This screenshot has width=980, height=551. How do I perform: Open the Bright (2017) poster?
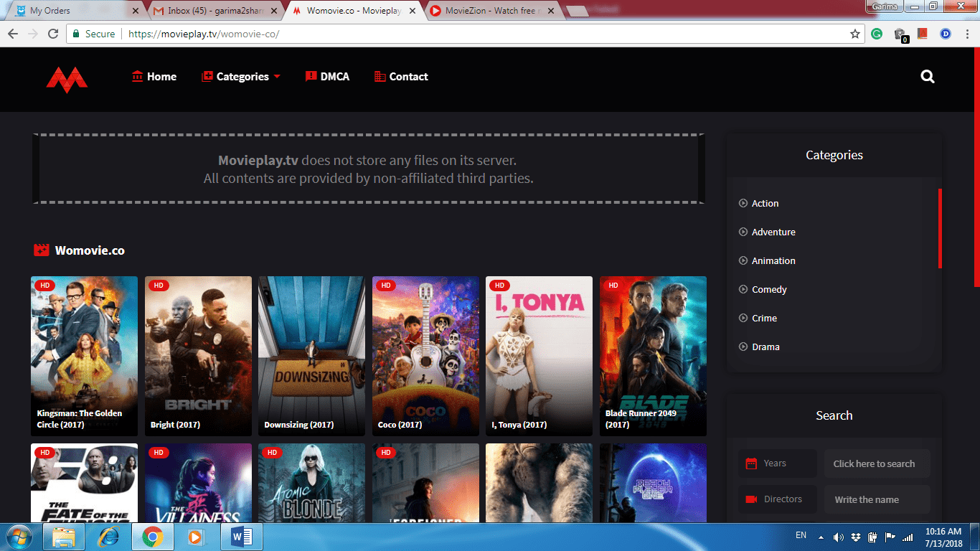[198, 356]
